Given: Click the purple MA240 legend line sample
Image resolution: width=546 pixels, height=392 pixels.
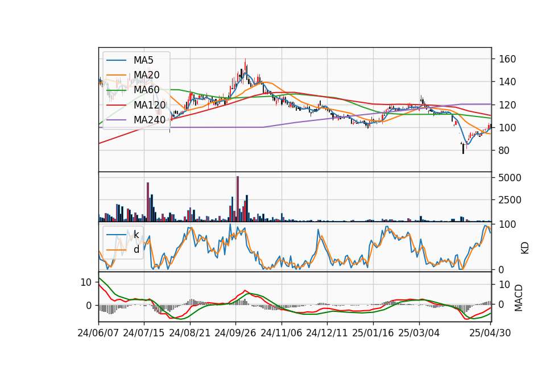Looking at the screenshot, I should point(116,120).
